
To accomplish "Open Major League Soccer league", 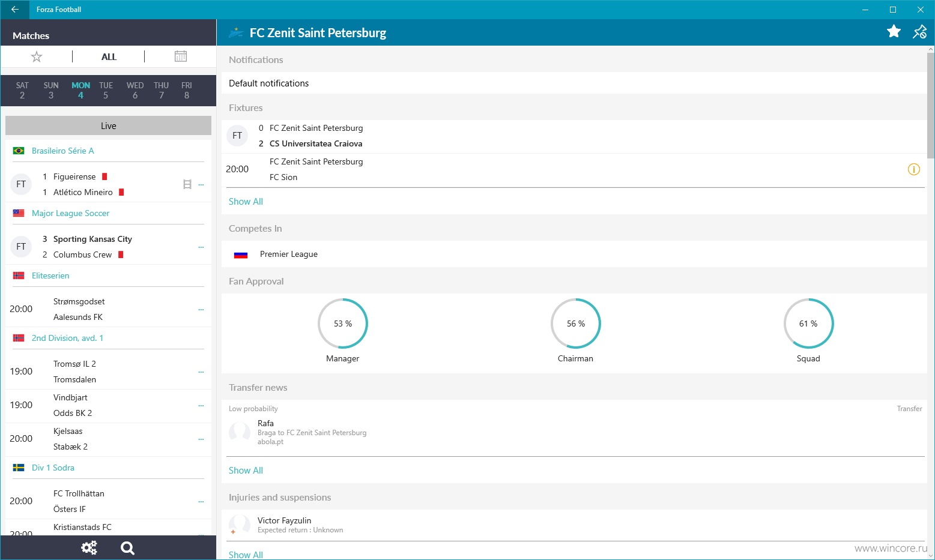I will (x=71, y=213).
